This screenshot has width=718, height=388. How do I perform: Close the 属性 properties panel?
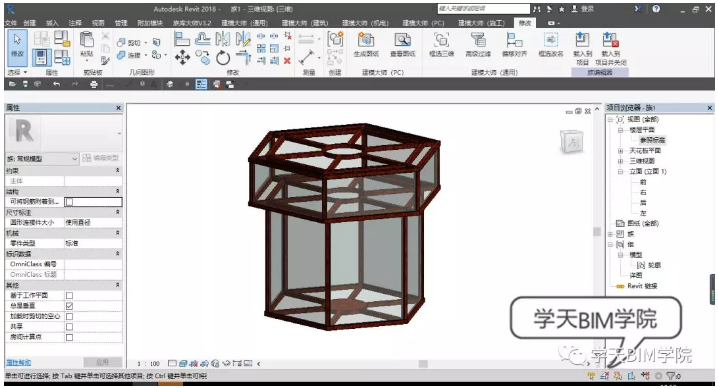pyautogui.click(x=119, y=108)
